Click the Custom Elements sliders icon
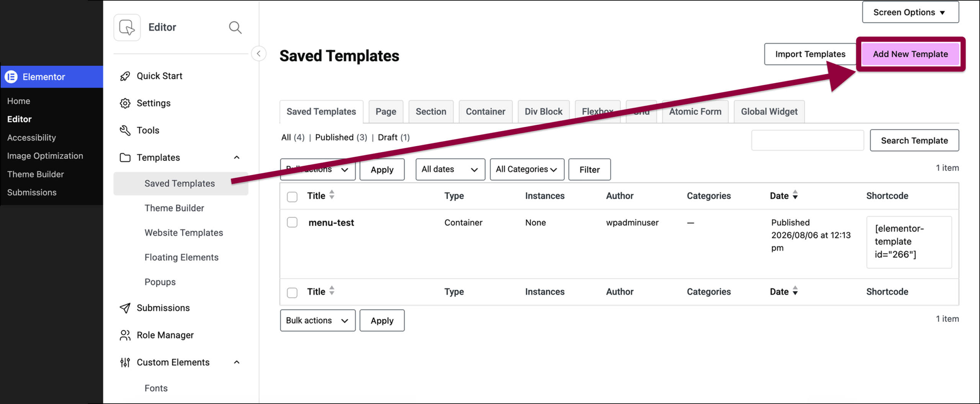Viewport: 980px width, 404px height. coord(125,362)
